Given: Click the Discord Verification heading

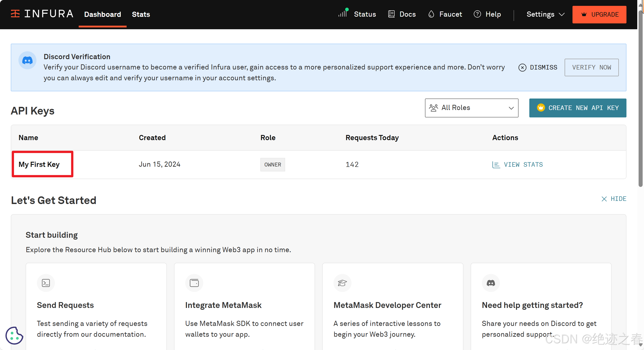Looking at the screenshot, I should coord(77,57).
